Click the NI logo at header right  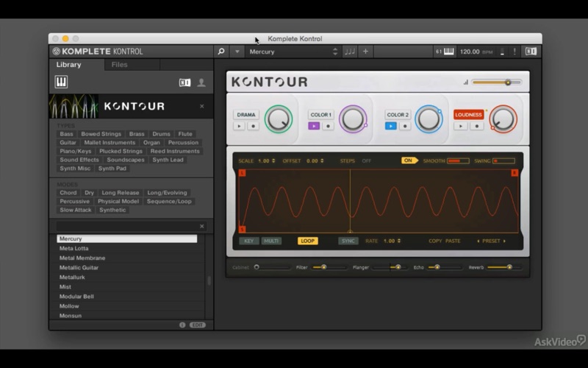click(x=531, y=52)
